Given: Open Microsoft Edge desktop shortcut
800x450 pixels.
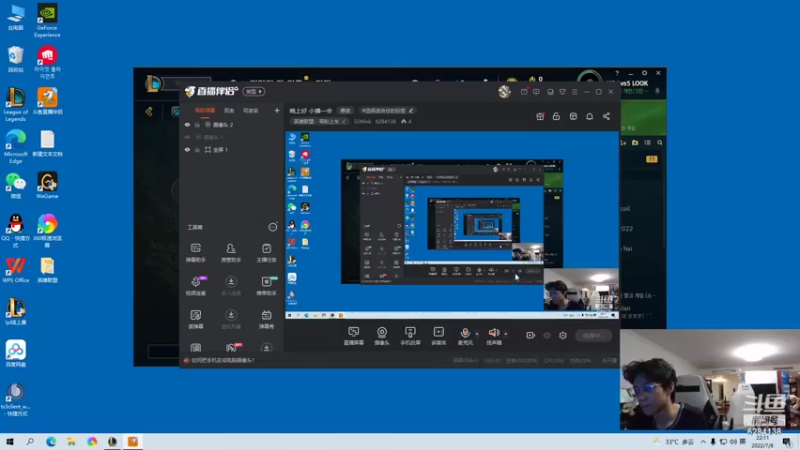Looking at the screenshot, I should (x=15, y=146).
